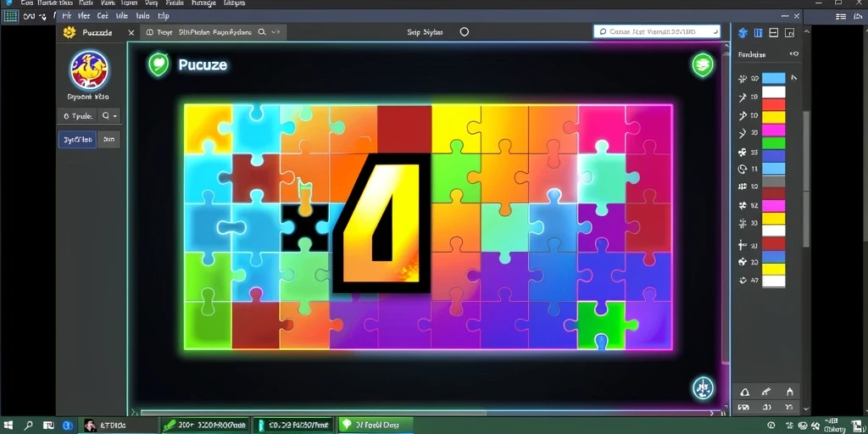868x434 pixels.
Task: Click the green heart icon beside Pucuze title
Action: (159, 64)
